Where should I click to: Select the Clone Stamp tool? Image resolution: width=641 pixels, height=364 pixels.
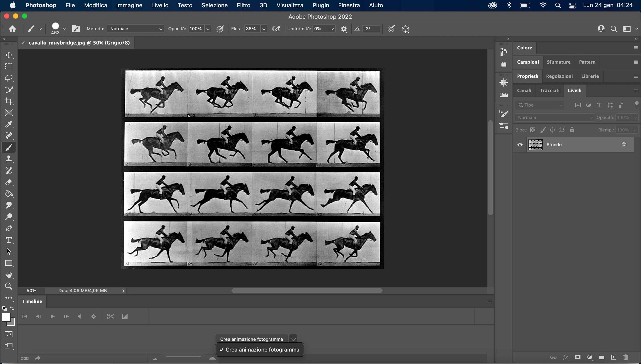click(9, 159)
